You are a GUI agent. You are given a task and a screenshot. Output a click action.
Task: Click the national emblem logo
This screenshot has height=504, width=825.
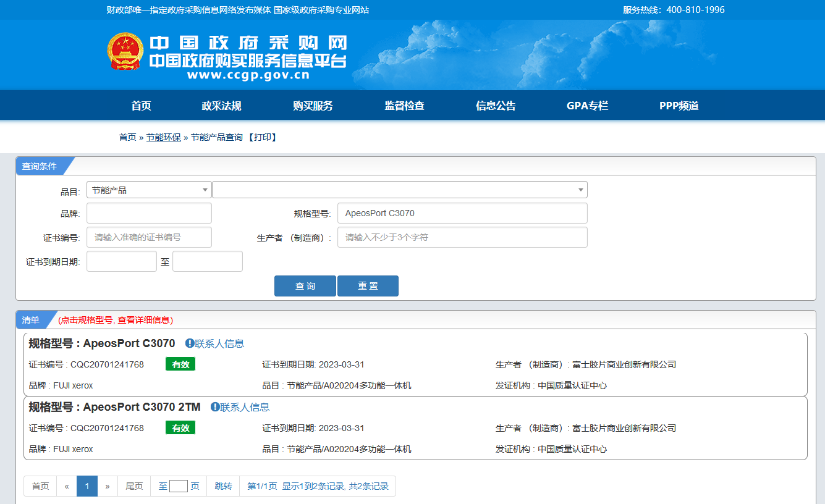[125, 52]
